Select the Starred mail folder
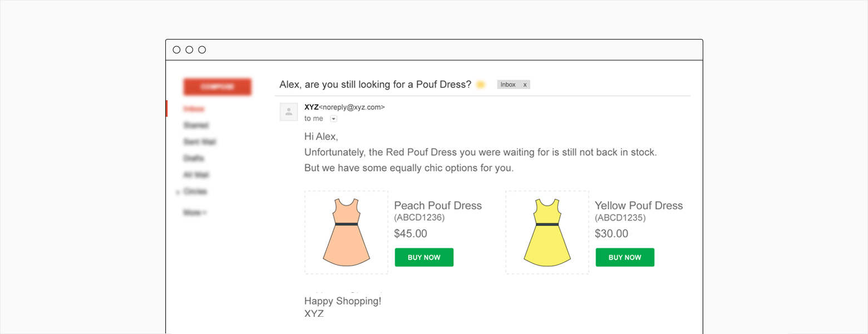This screenshot has width=868, height=334. (x=195, y=125)
